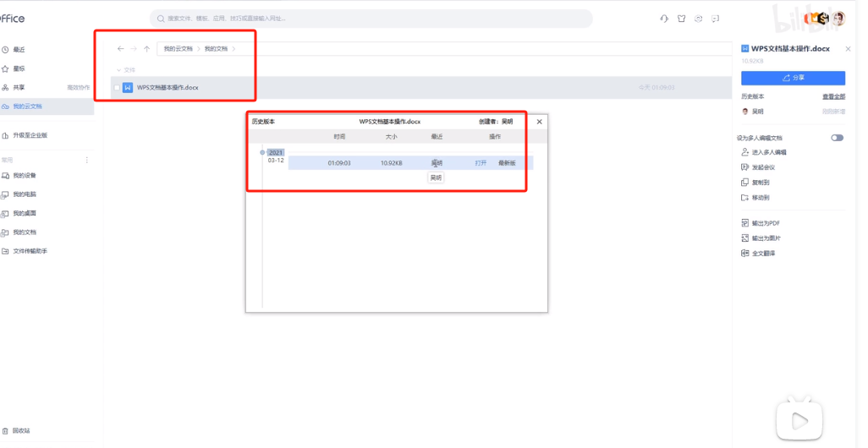The width and height of the screenshot is (868, 448).
Task: Select WPS文档基本操作.docx file name in list
Action: (168, 87)
